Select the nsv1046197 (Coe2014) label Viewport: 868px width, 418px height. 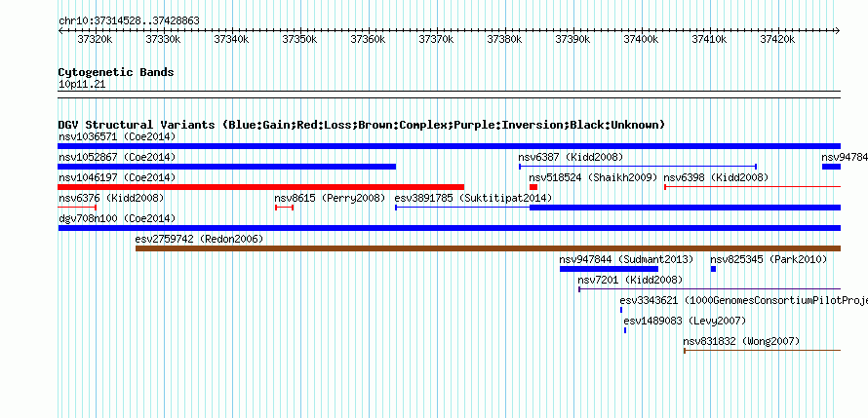(x=117, y=177)
